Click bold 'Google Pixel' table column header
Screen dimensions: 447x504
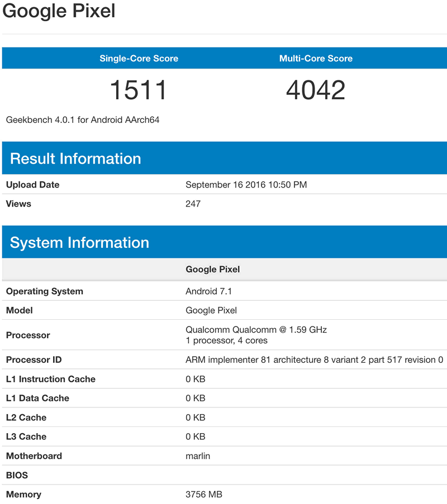(213, 270)
